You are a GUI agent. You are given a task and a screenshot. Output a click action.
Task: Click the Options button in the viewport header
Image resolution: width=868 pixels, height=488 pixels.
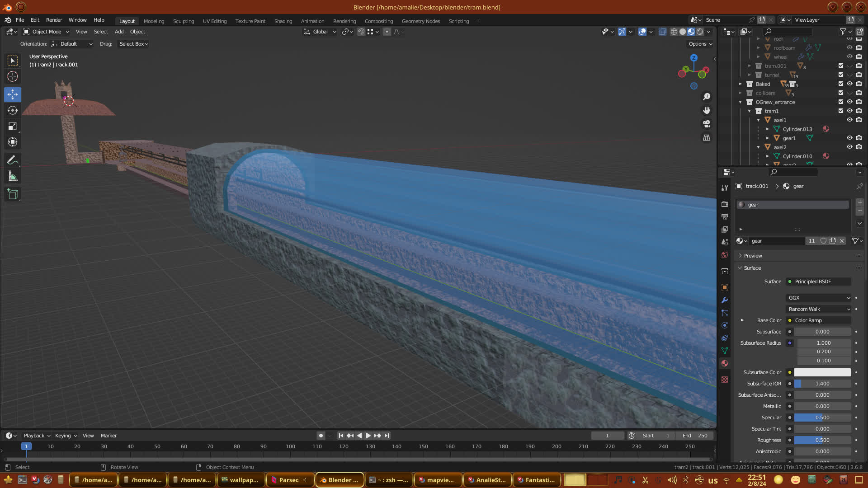[700, 44]
